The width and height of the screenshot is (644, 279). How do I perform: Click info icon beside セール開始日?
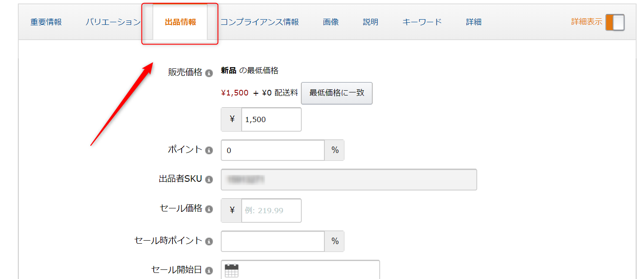tap(209, 271)
